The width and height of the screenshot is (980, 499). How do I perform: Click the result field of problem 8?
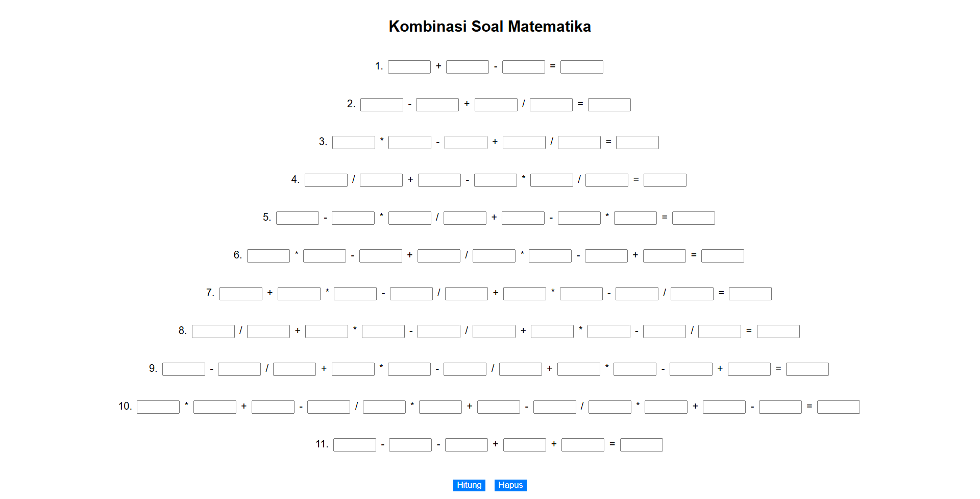[778, 331]
